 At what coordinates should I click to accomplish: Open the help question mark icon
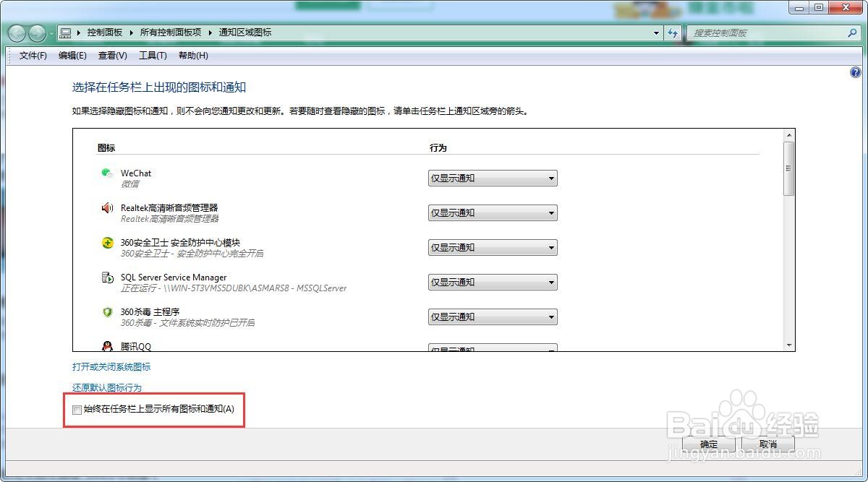(x=856, y=72)
